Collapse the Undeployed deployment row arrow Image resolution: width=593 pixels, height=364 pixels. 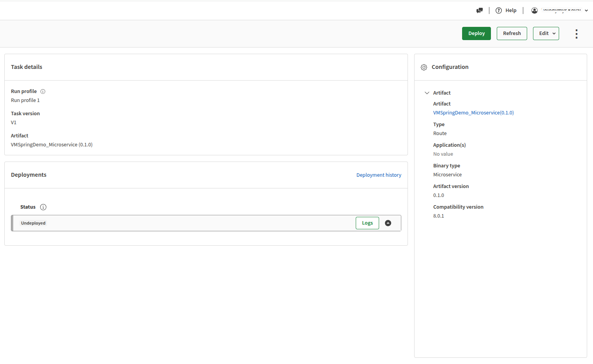(388, 223)
